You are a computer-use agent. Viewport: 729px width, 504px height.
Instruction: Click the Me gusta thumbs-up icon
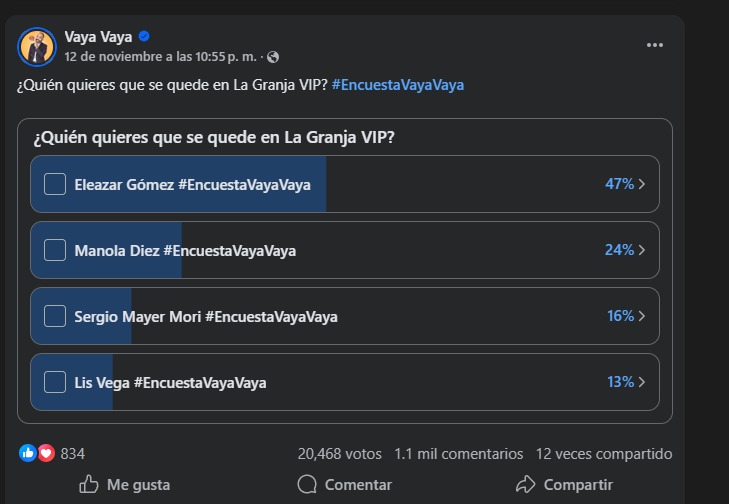89,484
